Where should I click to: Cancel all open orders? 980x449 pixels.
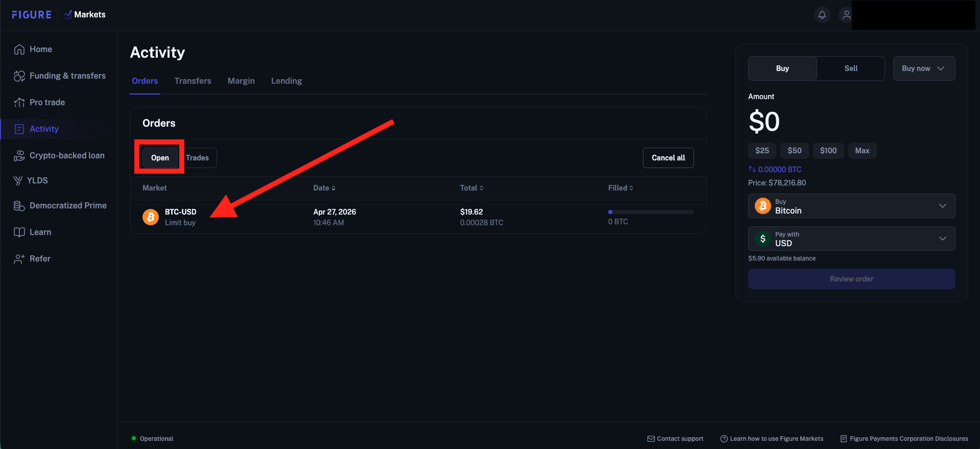pyautogui.click(x=668, y=158)
